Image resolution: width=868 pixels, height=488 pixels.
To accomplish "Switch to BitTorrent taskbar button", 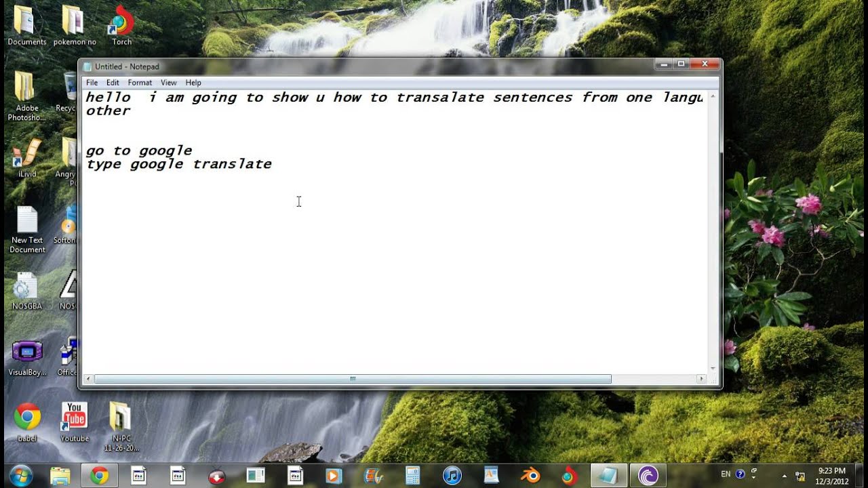I will pyautogui.click(x=648, y=476).
